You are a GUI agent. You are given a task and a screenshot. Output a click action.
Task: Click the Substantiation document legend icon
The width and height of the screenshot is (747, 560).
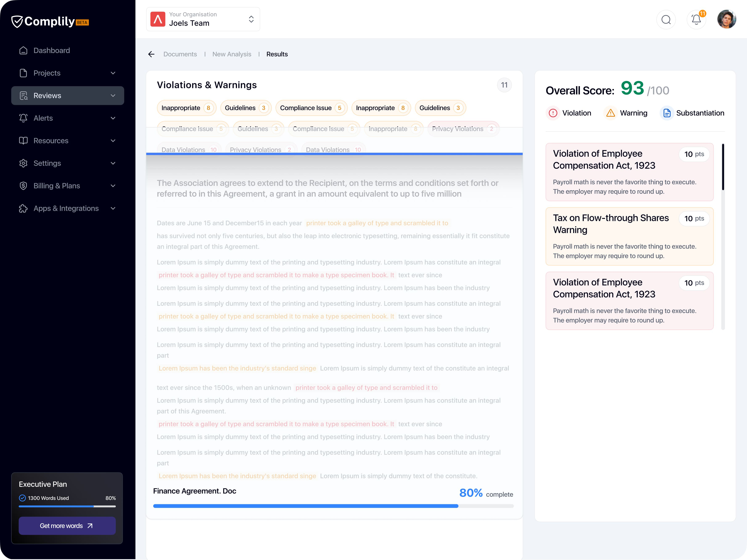(667, 113)
